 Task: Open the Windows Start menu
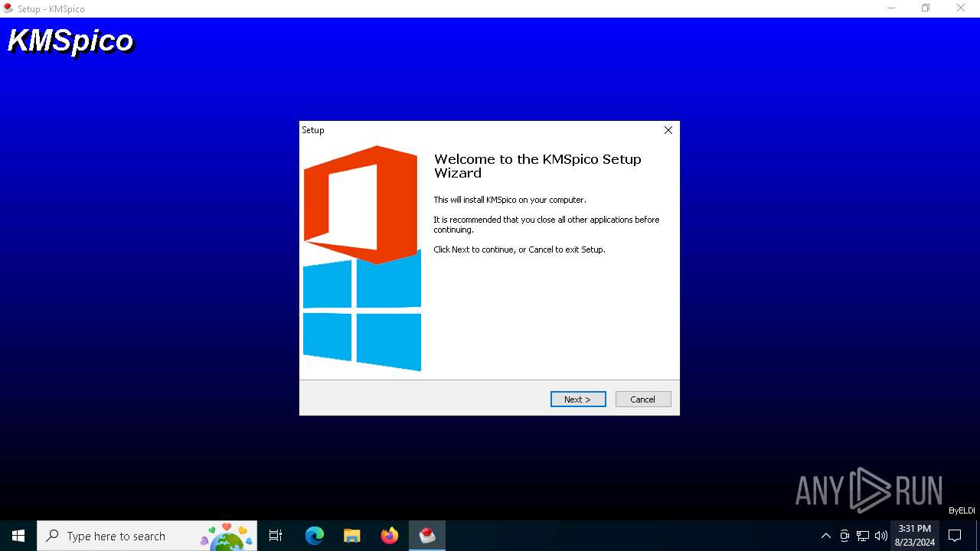pyautogui.click(x=18, y=536)
